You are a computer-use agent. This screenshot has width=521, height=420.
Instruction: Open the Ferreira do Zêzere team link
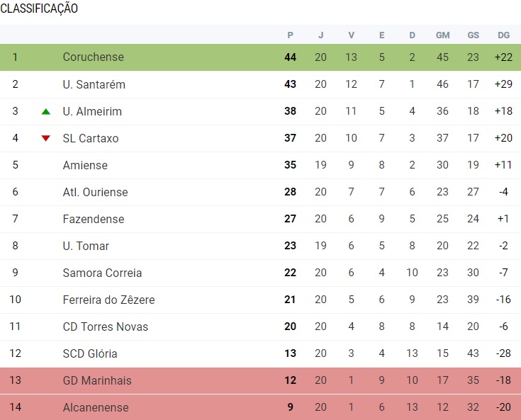108,300
